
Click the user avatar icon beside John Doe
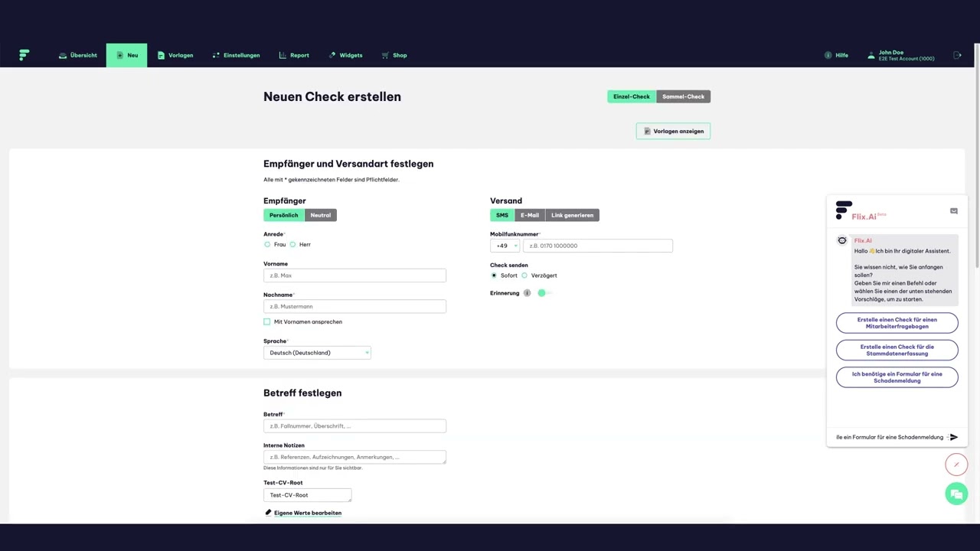[871, 55]
